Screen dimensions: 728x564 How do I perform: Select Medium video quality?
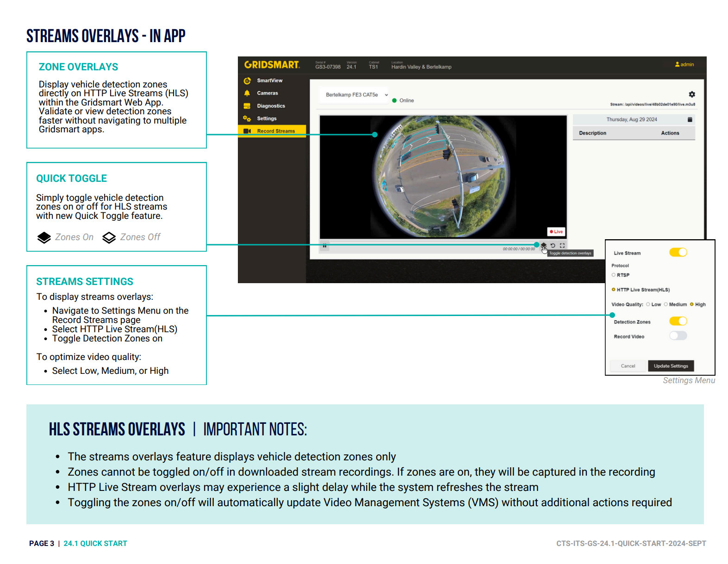point(666,304)
